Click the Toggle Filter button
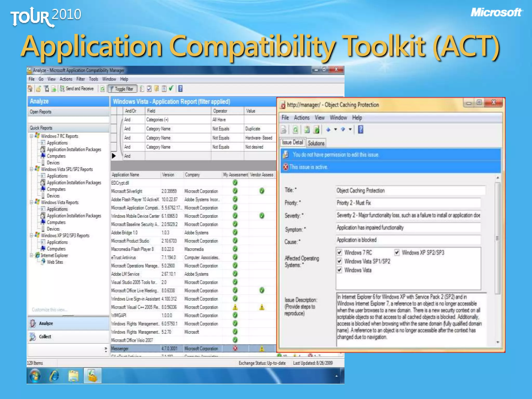Screen dimensions: 532x399 point(122,89)
